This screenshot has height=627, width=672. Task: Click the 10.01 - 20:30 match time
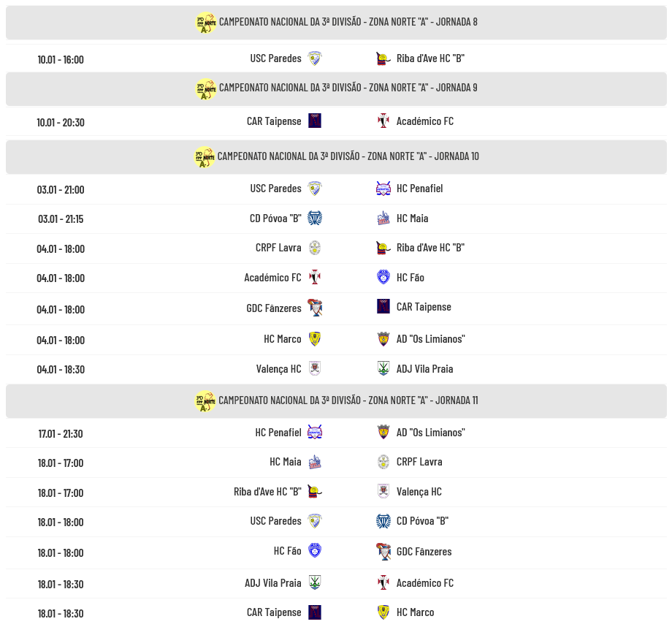pyautogui.click(x=61, y=122)
